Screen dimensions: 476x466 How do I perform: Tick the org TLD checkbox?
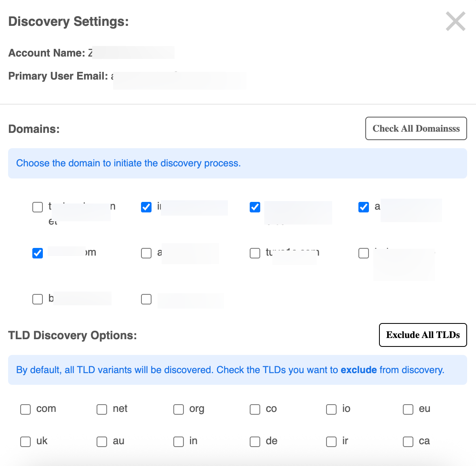coord(179,409)
